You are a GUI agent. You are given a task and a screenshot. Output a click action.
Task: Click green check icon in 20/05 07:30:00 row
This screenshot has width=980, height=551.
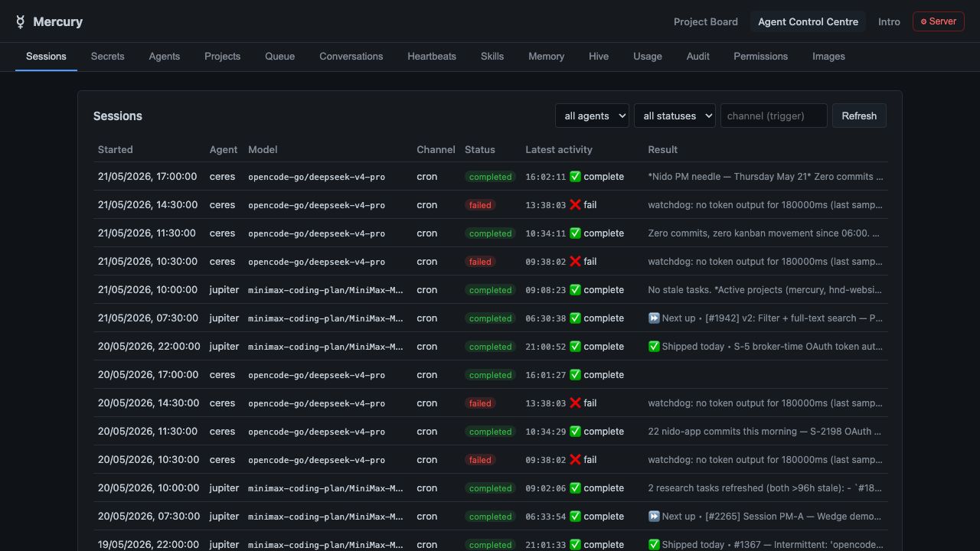coord(575,516)
